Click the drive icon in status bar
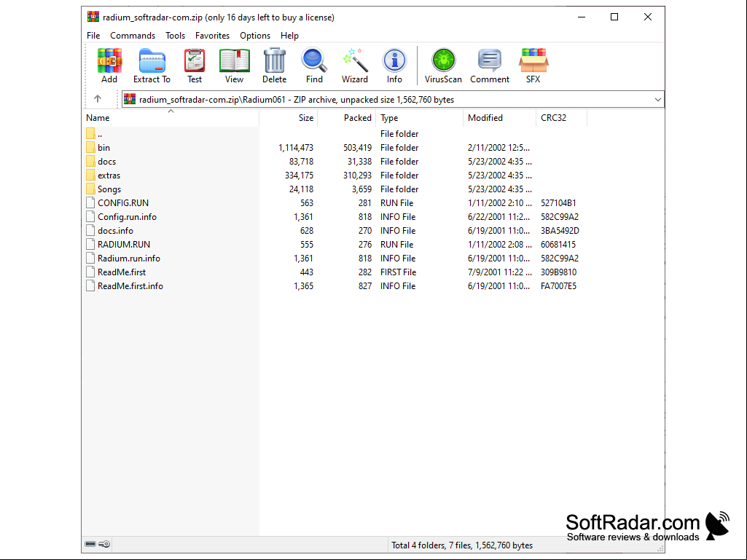Screen dimensions: 747x560 tap(90, 544)
